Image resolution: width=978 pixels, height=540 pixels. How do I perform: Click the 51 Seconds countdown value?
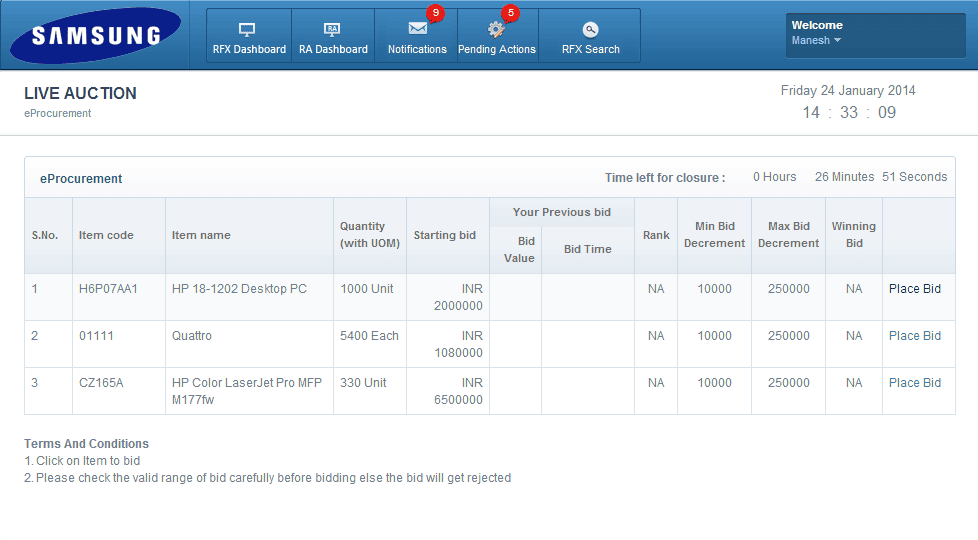coord(914,177)
